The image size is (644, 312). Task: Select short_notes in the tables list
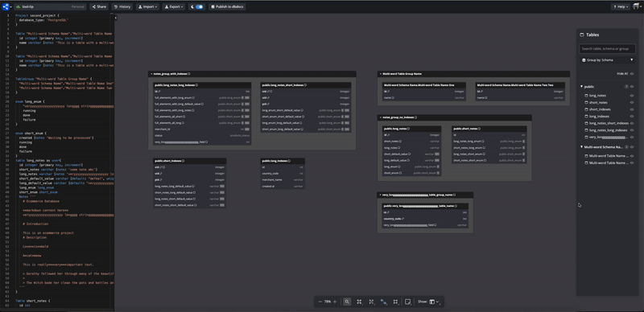(598, 103)
